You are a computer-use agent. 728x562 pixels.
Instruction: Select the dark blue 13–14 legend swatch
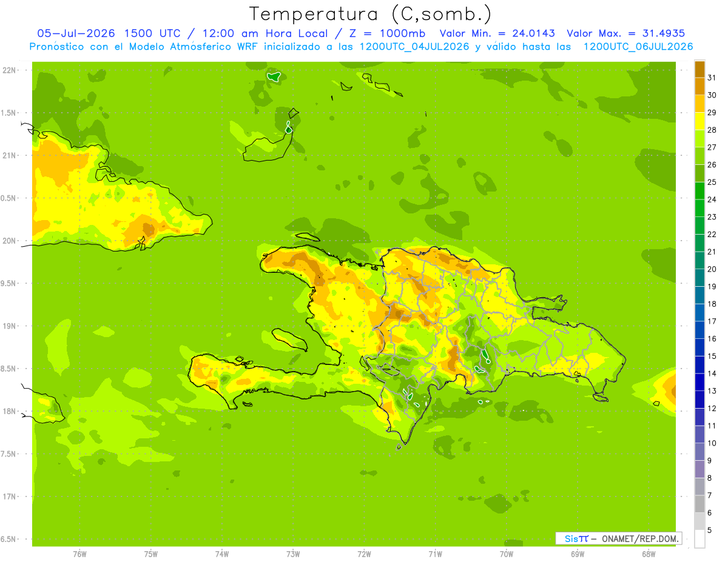pos(699,382)
